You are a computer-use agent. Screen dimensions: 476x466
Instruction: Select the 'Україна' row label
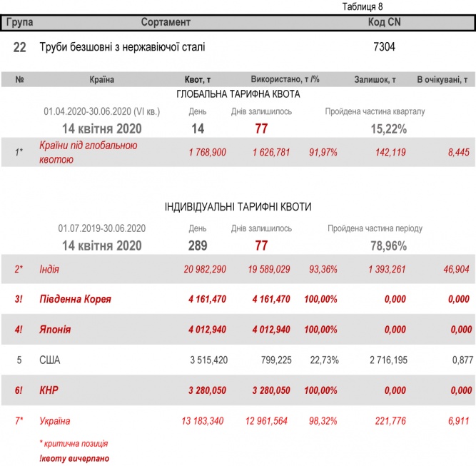55,421
